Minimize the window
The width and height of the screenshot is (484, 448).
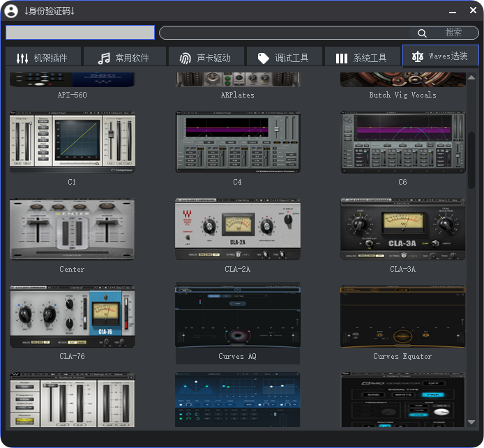click(453, 12)
